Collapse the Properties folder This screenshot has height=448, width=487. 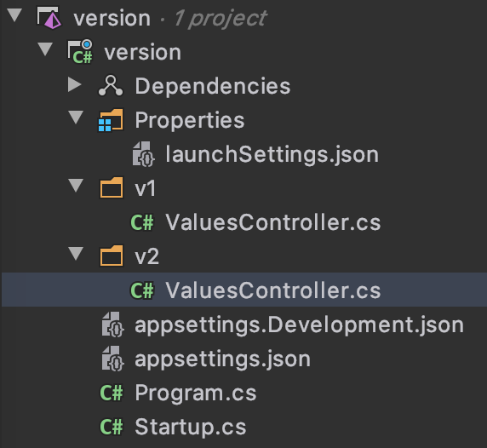(x=76, y=118)
